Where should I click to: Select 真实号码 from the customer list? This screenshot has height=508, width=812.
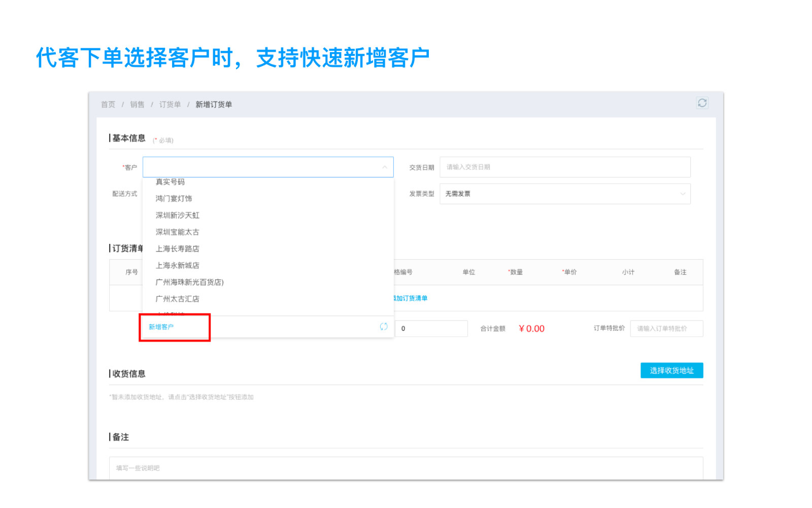[x=170, y=182]
